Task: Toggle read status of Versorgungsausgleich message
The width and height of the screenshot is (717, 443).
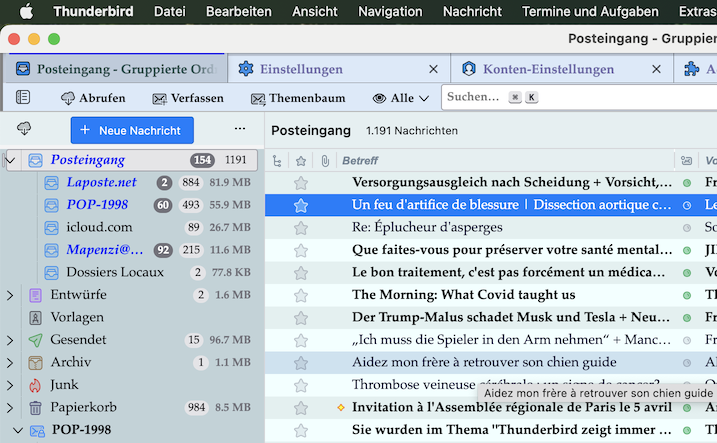Action: tap(687, 183)
